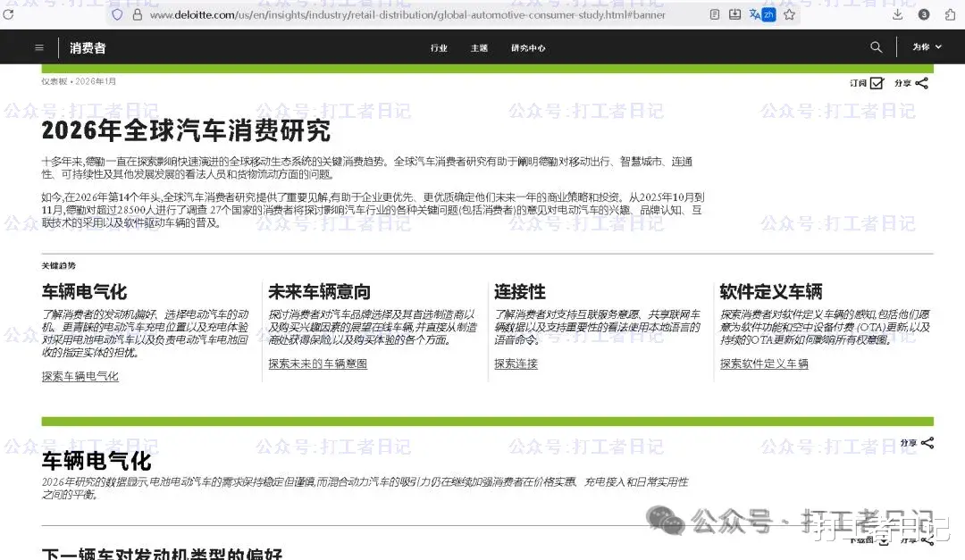Viewport: 965px width, 560px height.
Task: Click the 下一辆车对发动机类型的偏好 heading
Action: [x=162, y=554]
